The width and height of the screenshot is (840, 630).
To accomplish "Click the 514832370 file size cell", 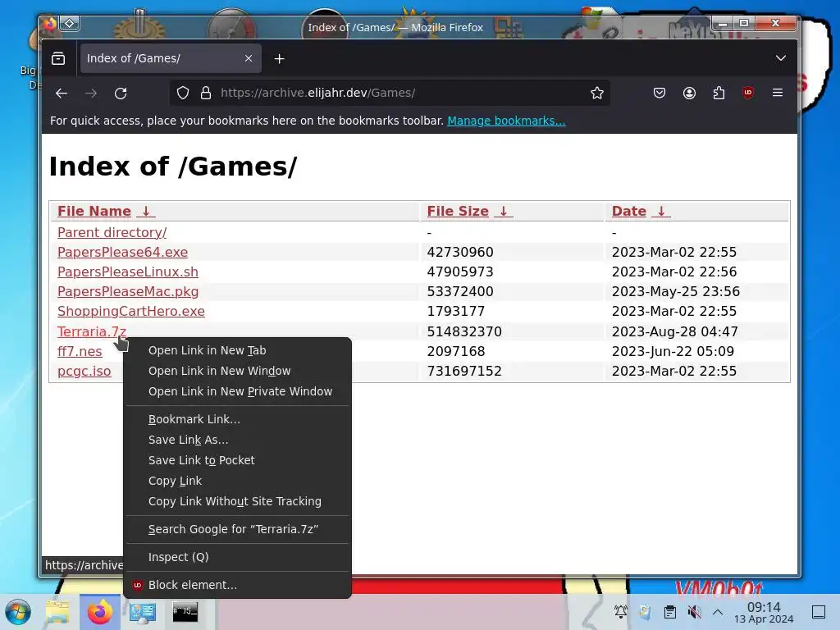I will (x=464, y=331).
